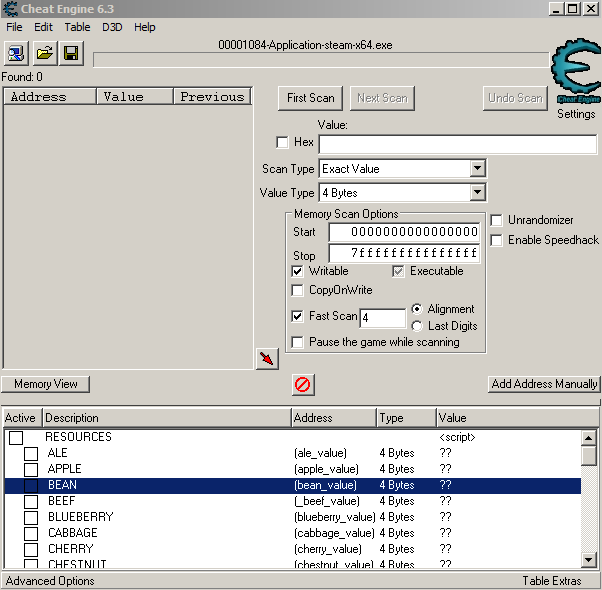Select the BEEF description text
Image resolution: width=602 pixels, height=590 pixels.
coord(61,501)
